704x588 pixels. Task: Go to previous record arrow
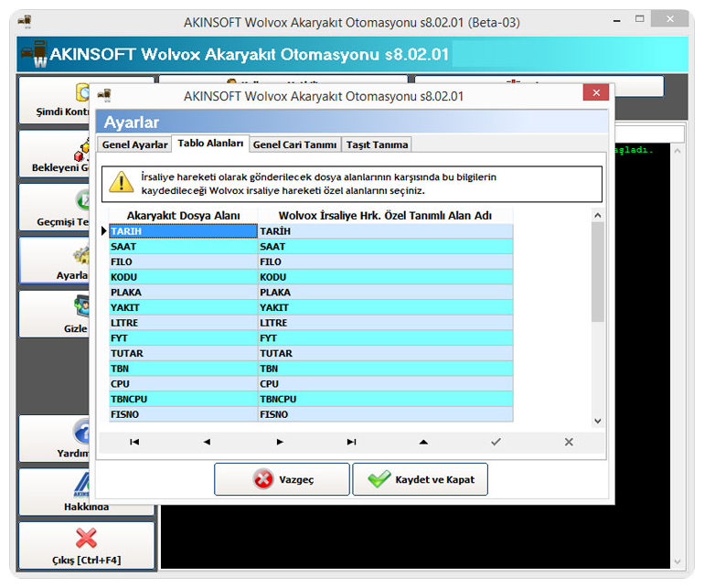[207, 442]
